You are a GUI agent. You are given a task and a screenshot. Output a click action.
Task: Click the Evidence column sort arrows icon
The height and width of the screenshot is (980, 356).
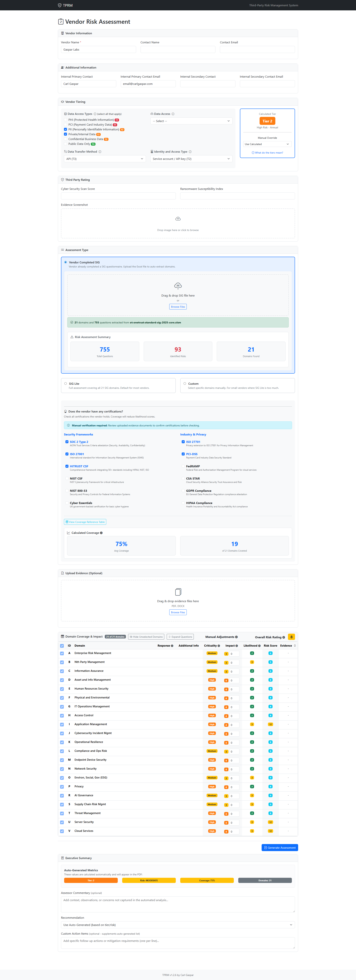(x=295, y=646)
